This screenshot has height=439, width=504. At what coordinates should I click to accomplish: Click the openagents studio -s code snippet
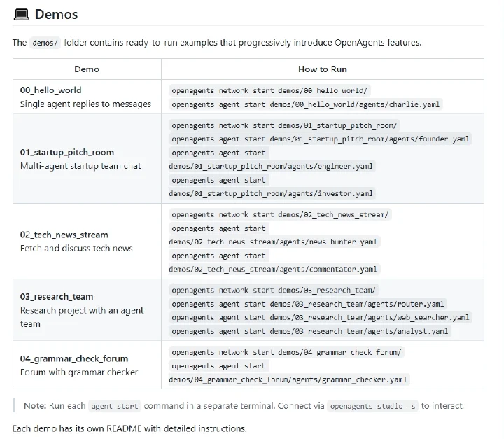372,406
